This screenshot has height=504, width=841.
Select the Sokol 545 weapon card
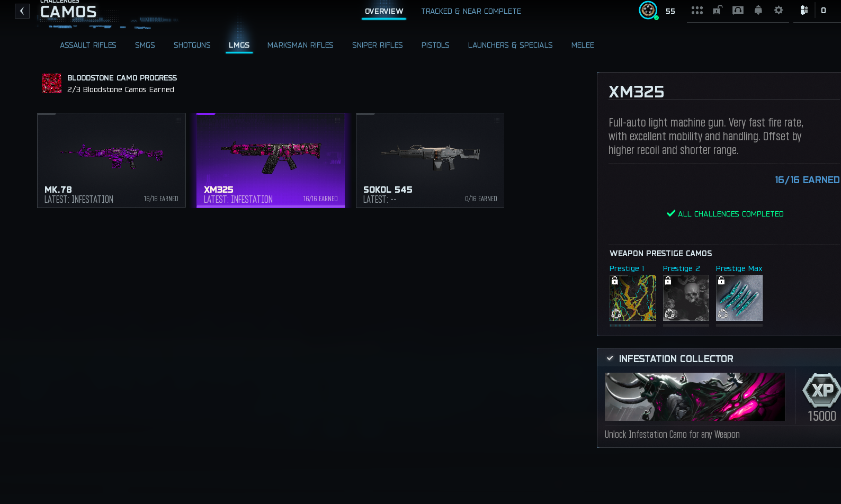click(430, 160)
